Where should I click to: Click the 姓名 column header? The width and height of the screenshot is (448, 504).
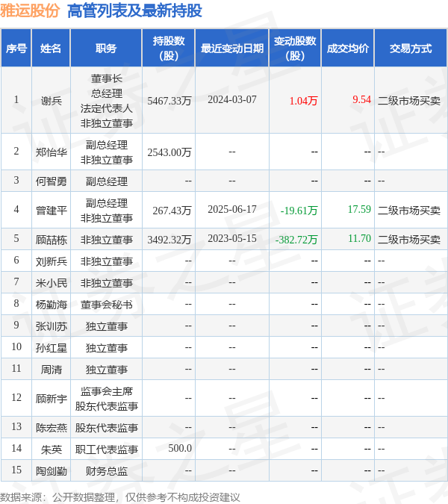pos(51,49)
